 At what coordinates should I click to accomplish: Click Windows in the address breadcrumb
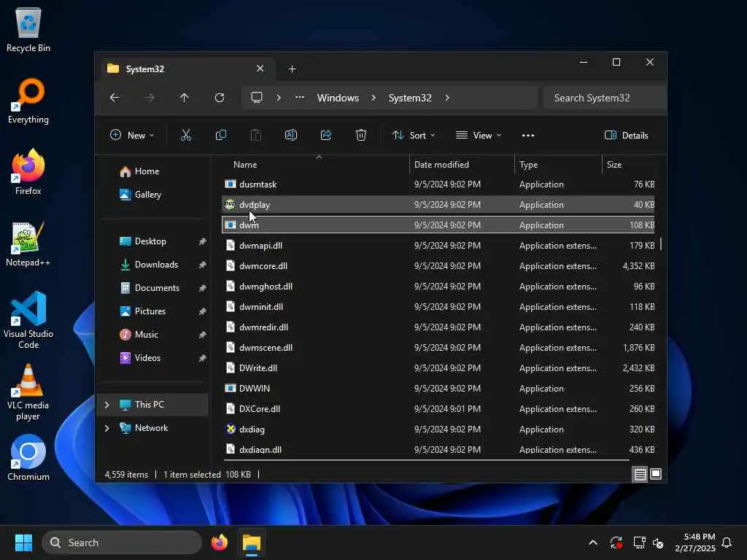pos(338,98)
